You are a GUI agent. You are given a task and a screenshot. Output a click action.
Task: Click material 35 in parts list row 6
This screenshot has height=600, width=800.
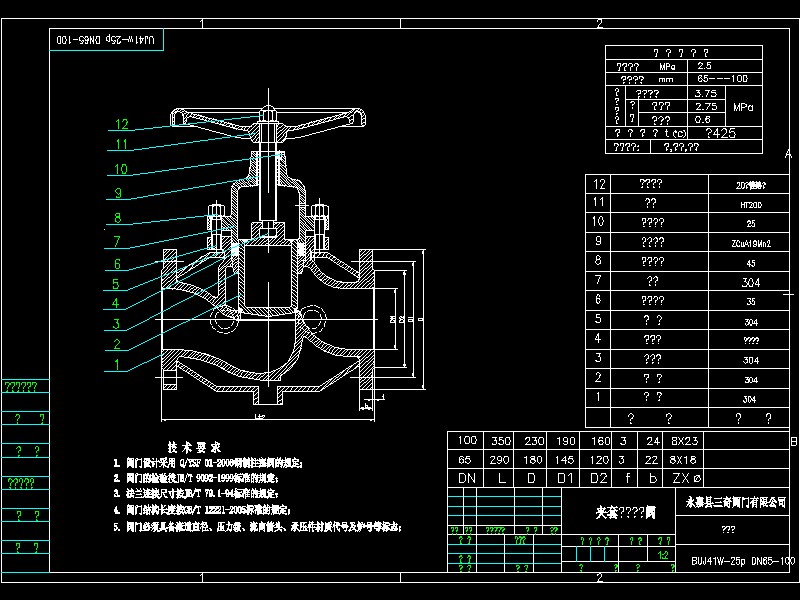pos(751,302)
